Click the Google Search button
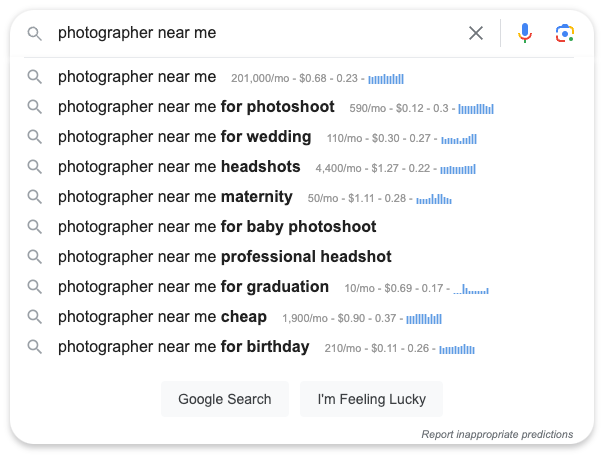The image size is (605, 456). coord(225,399)
